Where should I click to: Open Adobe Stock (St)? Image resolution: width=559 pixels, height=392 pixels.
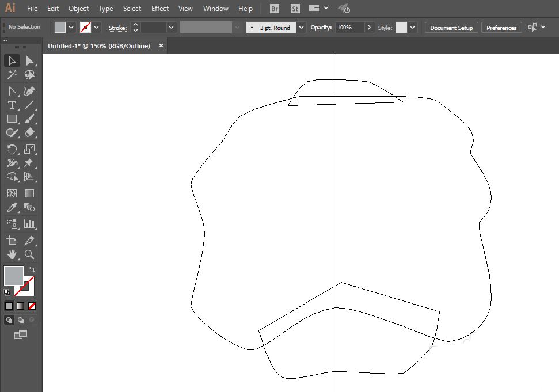[295, 9]
